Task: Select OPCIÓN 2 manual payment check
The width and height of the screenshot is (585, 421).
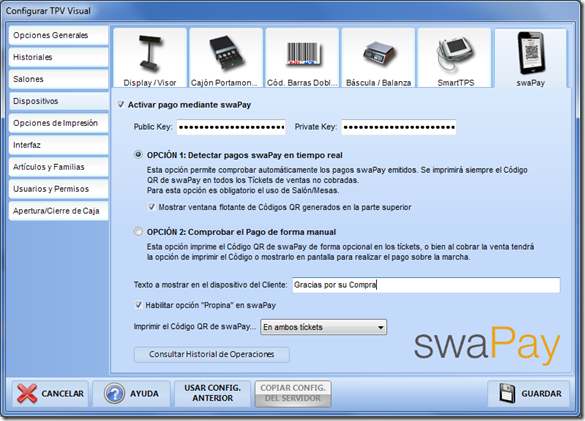Action: click(138, 231)
